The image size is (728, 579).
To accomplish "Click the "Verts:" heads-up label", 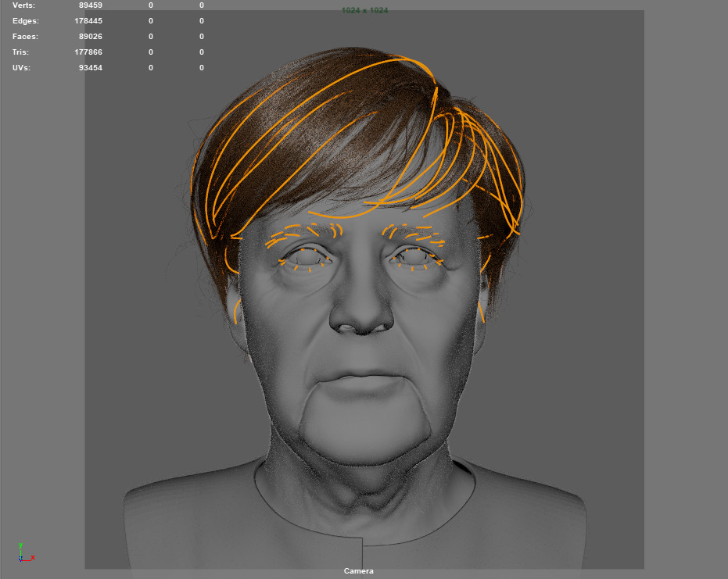I will (x=23, y=5).
